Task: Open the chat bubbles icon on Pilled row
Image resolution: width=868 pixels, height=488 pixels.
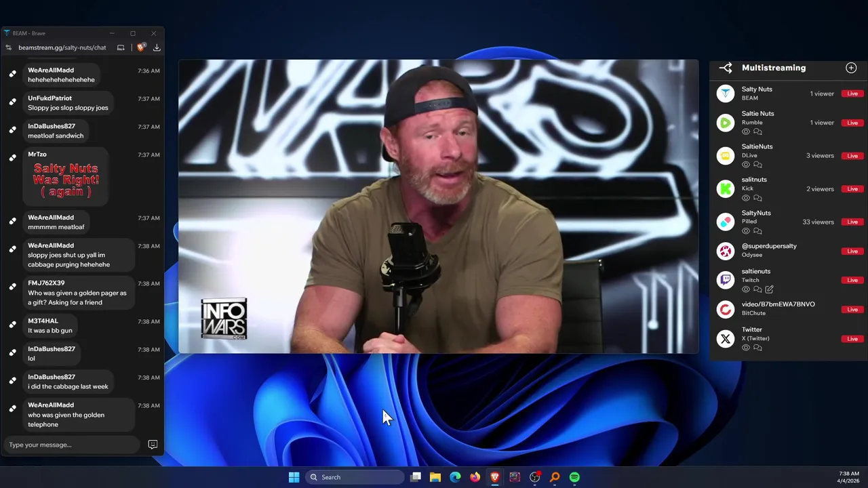Action: pos(757,231)
